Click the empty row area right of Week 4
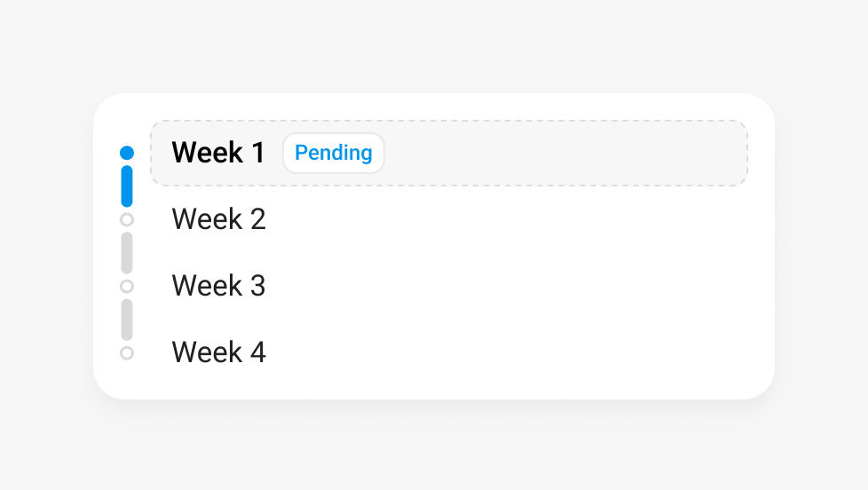 click(506, 352)
